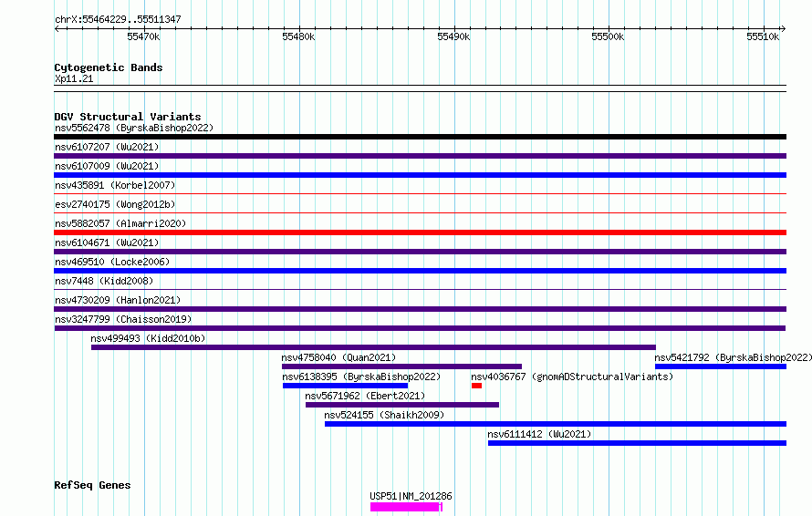Viewport: 812px width, 516px height.
Task: Click the black nsv5562478 variant bar
Action: (420, 137)
